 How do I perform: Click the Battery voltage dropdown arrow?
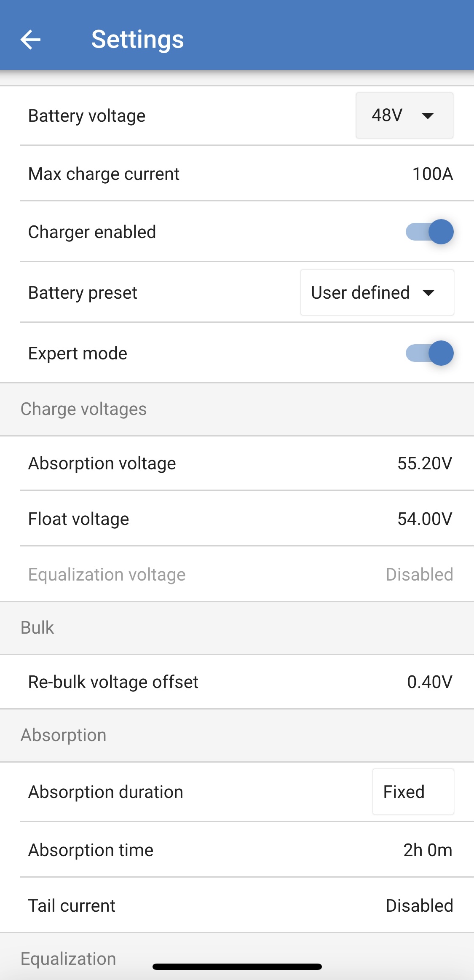pyautogui.click(x=428, y=116)
